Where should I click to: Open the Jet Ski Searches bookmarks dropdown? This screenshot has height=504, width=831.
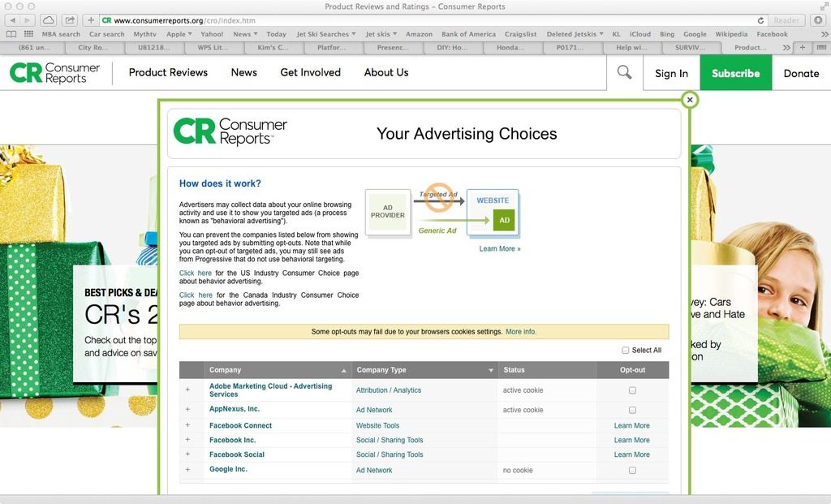pyautogui.click(x=326, y=34)
